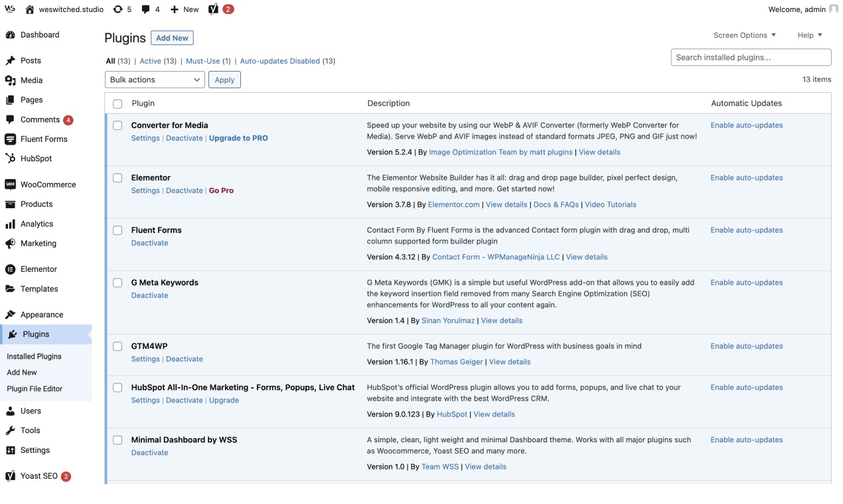Filter by Active plugins tab

pyautogui.click(x=151, y=61)
